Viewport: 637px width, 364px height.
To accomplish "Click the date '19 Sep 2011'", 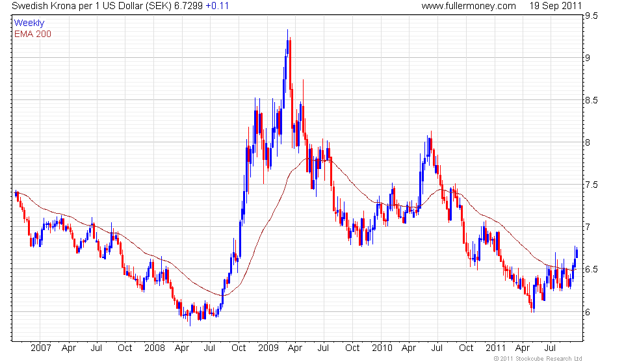I will pos(555,6).
